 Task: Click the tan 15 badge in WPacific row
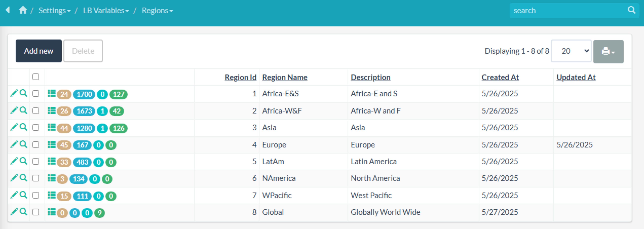coord(64,196)
